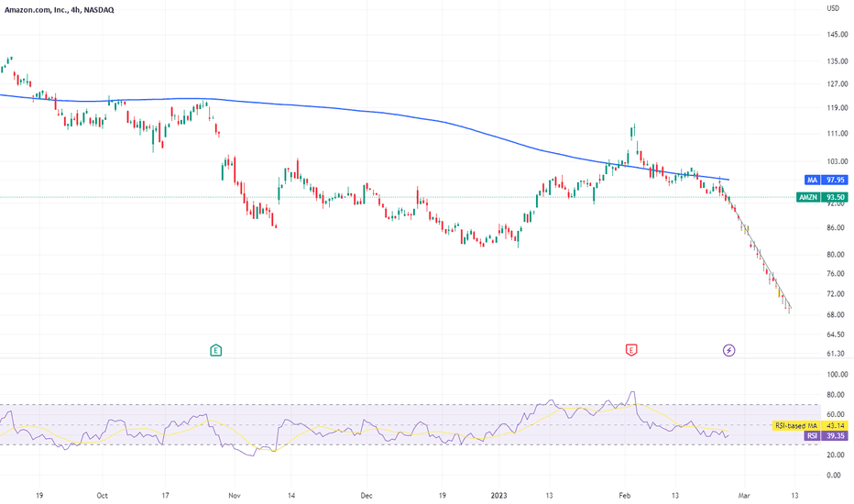Click the purple lightning bolt event marker
Screen dimensions: 854x504
728,350
